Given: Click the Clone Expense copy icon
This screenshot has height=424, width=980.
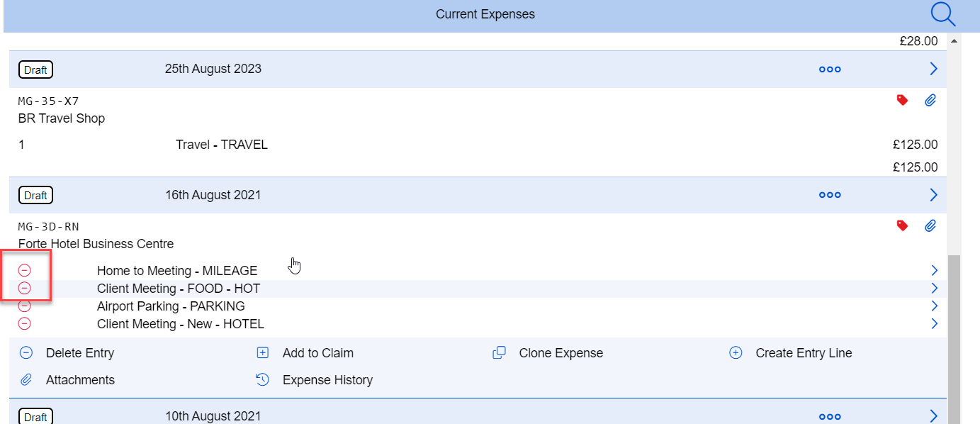Looking at the screenshot, I should [x=499, y=352].
